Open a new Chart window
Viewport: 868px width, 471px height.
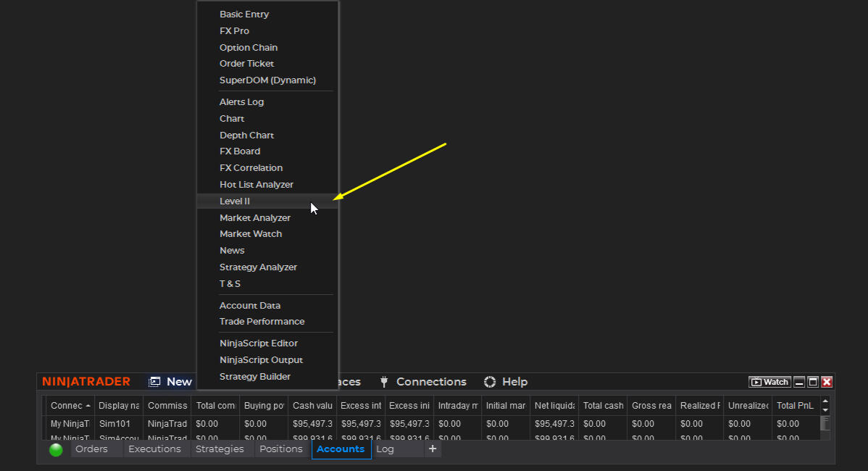(232, 119)
